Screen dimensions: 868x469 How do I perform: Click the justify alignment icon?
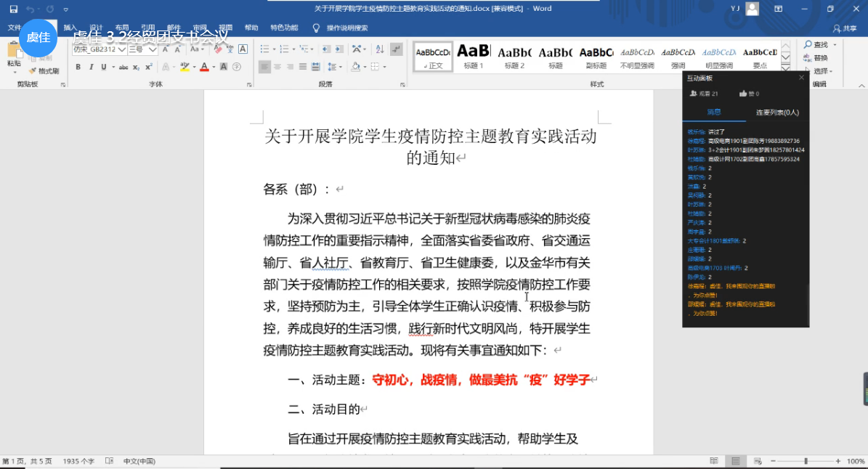[x=304, y=67]
